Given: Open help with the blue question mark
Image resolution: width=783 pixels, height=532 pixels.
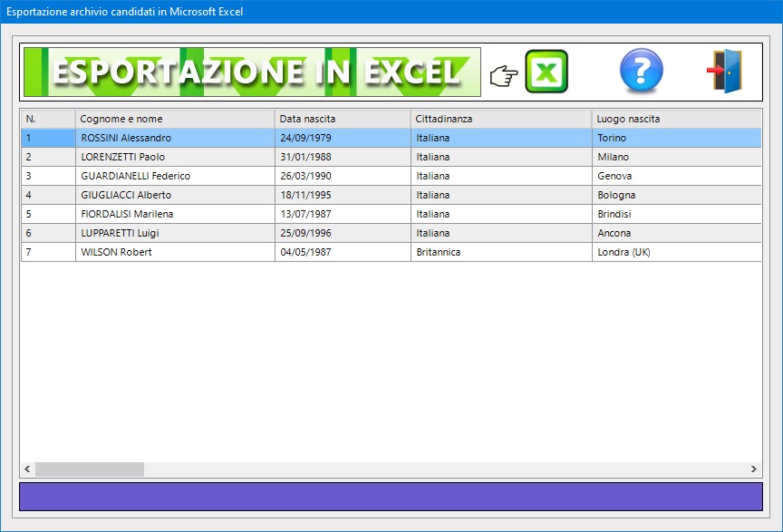Looking at the screenshot, I should click(x=642, y=71).
